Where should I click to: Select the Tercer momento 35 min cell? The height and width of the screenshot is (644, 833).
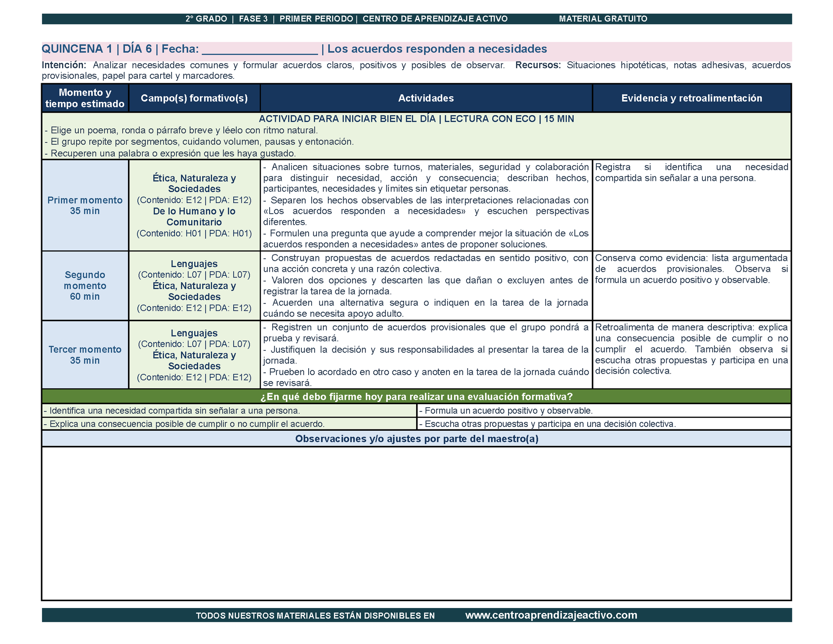coord(85,355)
